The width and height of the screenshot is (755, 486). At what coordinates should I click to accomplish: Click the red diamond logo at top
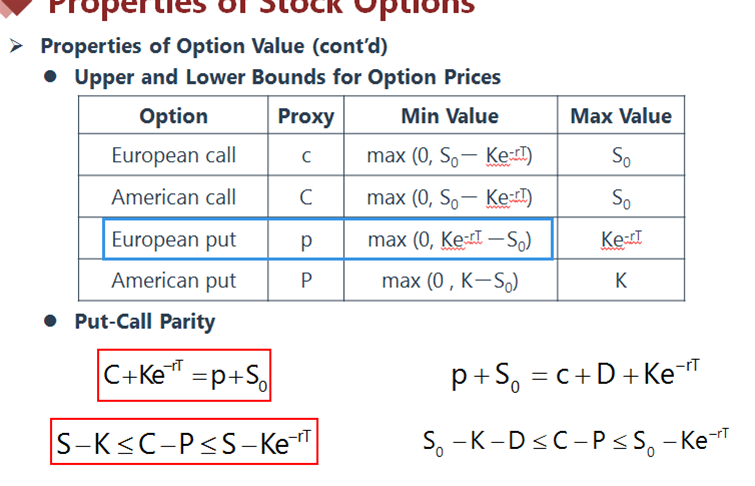click(16, 7)
